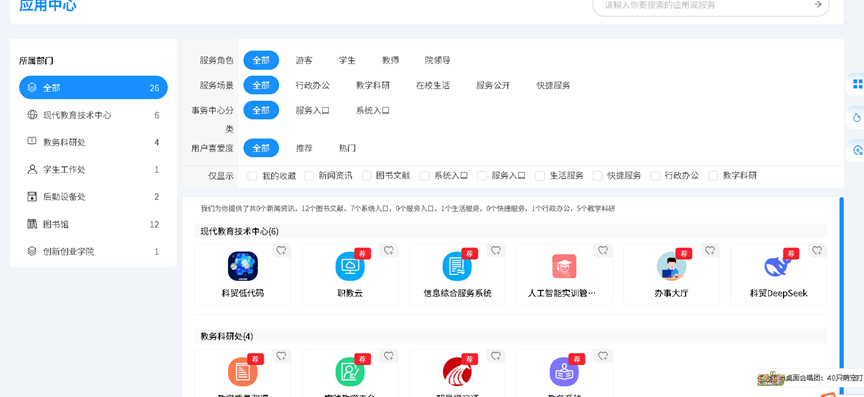Click the 应用中心 page title
The height and width of the screenshot is (397, 864).
(48, 6)
